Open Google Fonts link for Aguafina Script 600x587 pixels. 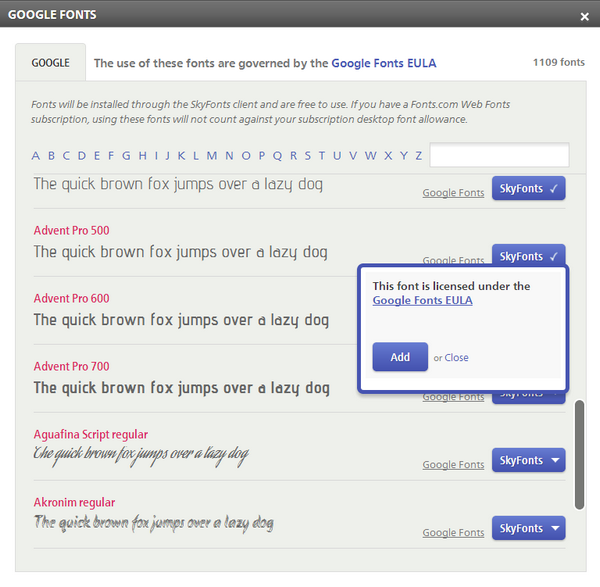tap(453, 465)
